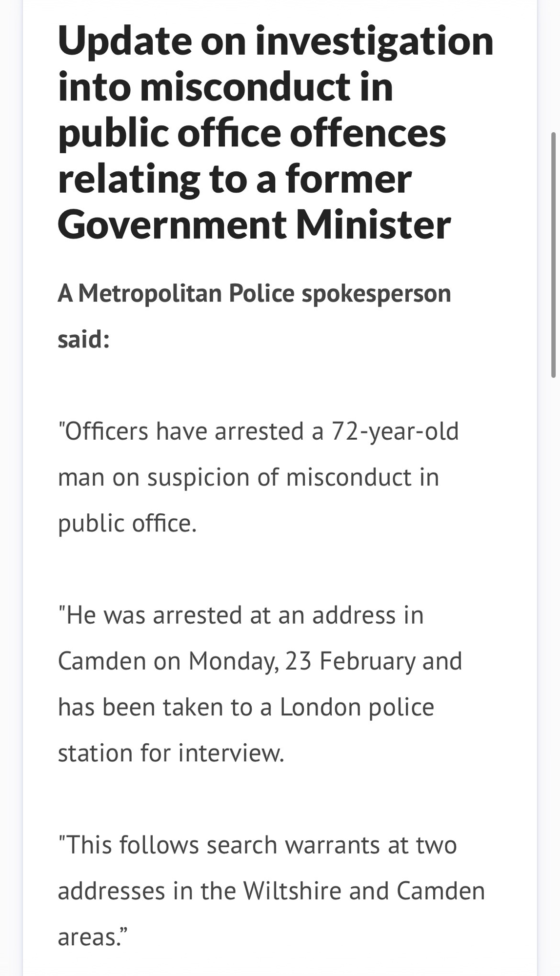The width and height of the screenshot is (560, 976).
Task: Click "Government Minister" in the headline
Action: [254, 225]
